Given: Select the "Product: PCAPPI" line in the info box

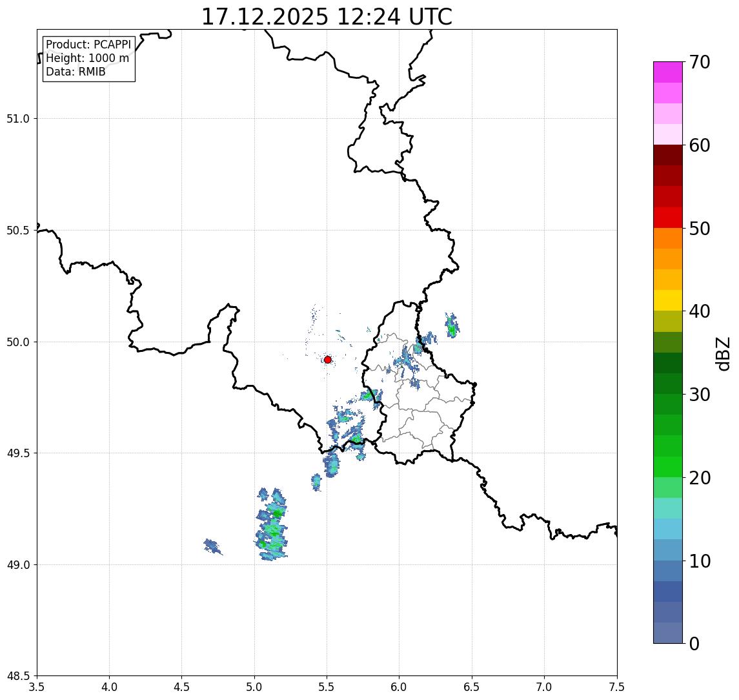Looking at the screenshot, I should click(88, 45).
